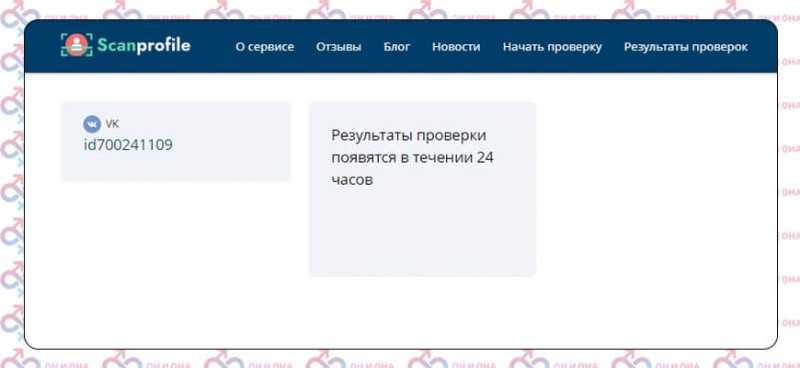Click the VK label beside the icon
This screenshot has width=800, height=368.
pos(112,124)
